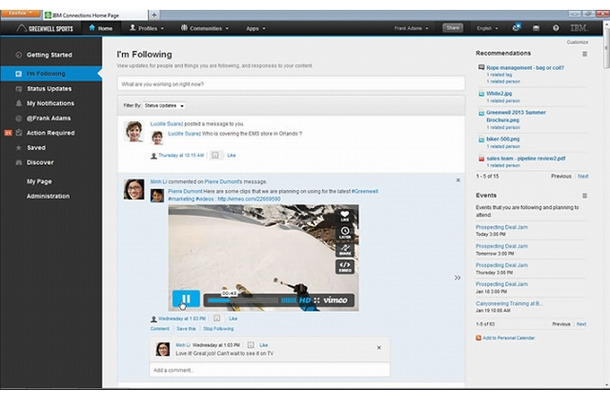
Task: Open Getting Started in sidebar
Action: pos(51,55)
